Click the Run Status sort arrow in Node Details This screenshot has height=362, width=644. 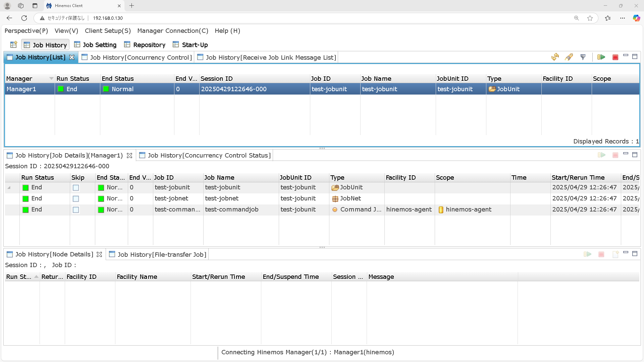[36, 277]
